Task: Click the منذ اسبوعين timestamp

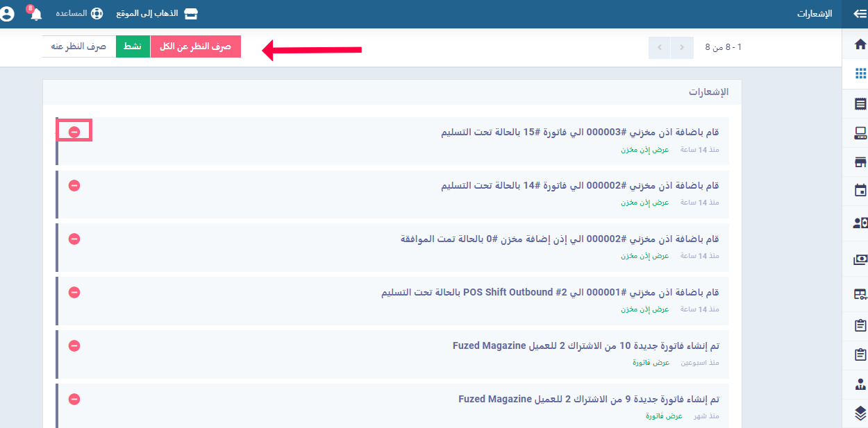Action: pyautogui.click(x=699, y=363)
